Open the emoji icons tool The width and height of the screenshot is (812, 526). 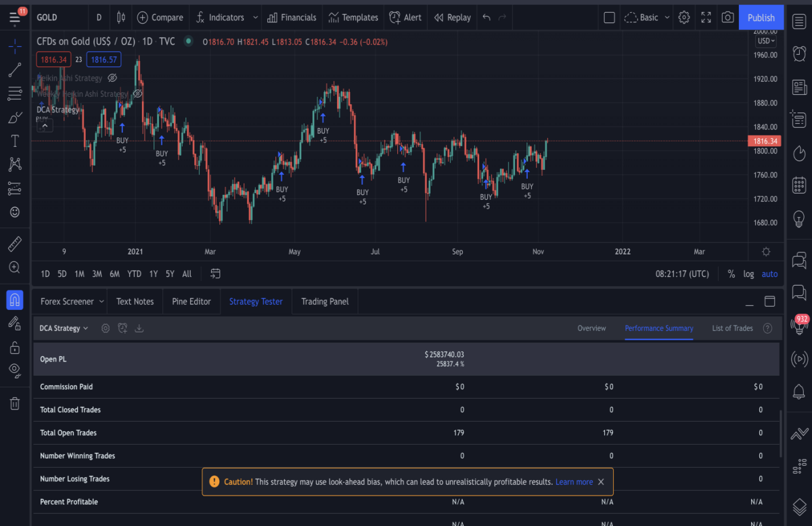click(x=15, y=212)
